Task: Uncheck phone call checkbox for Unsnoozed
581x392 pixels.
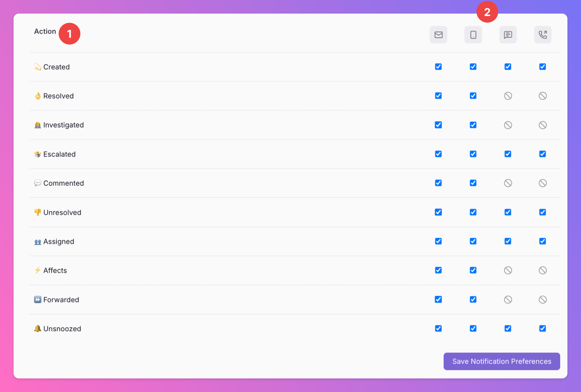Action: click(x=542, y=328)
